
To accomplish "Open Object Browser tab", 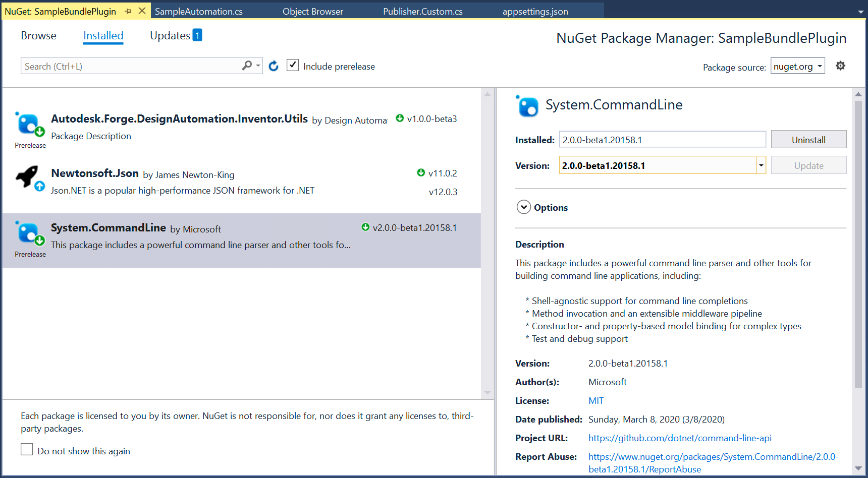I will tap(313, 11).
